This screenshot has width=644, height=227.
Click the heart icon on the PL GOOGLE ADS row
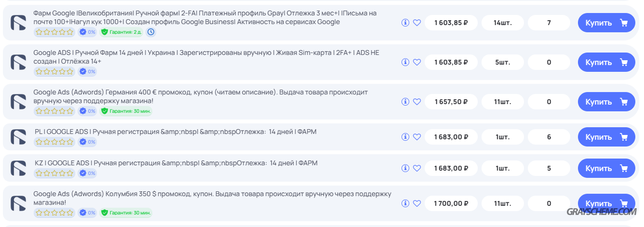click(x=417, y=137)
